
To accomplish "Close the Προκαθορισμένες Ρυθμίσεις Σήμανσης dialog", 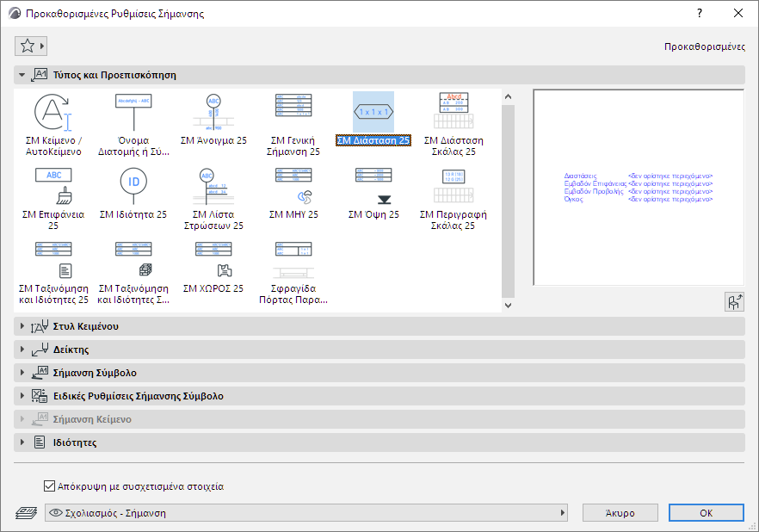I will (738, 13).
